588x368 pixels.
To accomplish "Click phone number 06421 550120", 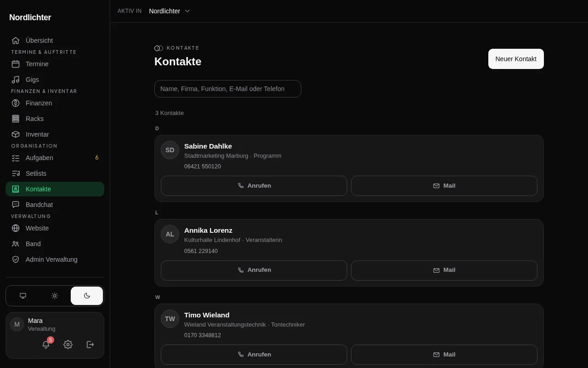I will 203,167.
